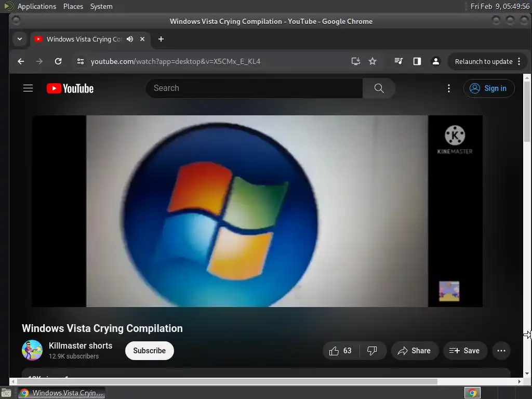This screenshot has height=399, width=532.
Task: Open a new tab with plus
Action: (161, 39)
